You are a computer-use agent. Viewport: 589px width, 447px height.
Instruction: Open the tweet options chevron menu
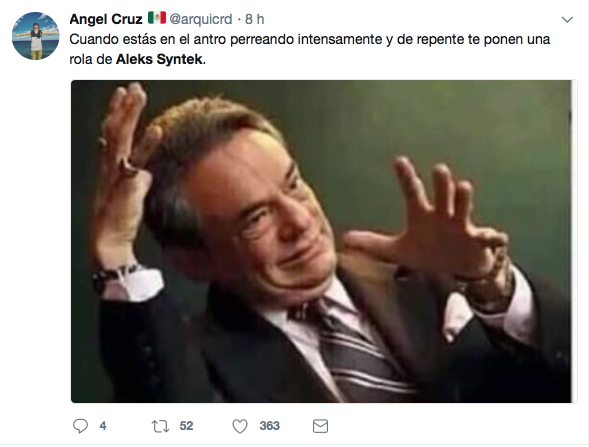pyautogui.click(x=567, y=20)
